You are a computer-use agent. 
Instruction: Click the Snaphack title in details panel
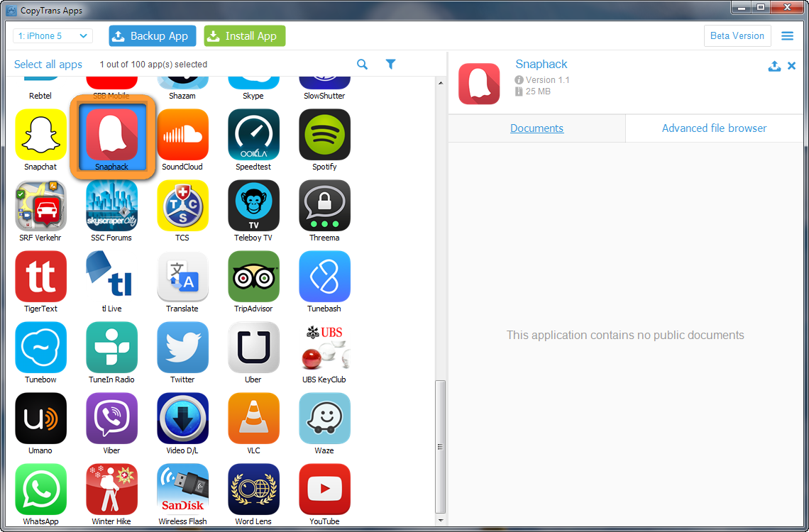click(541, 64)
